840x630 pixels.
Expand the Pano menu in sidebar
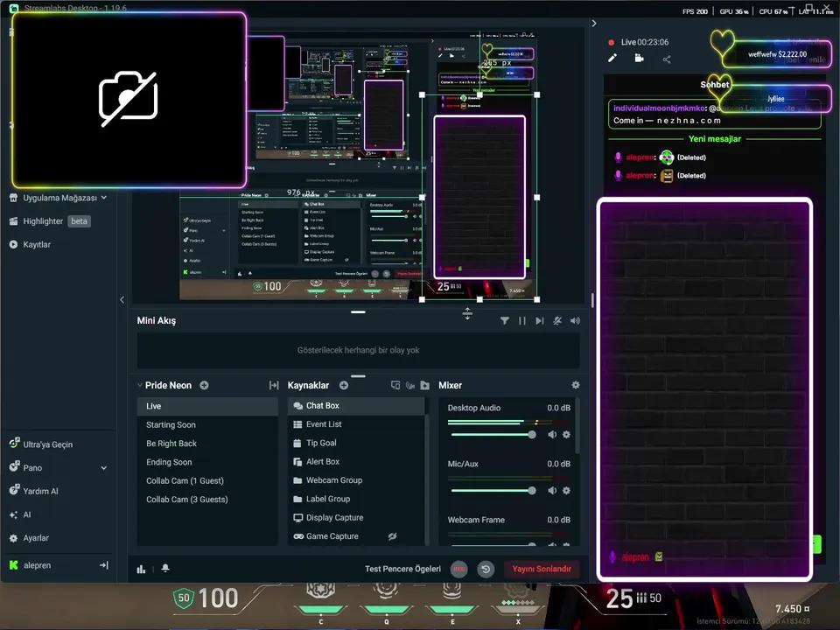point(104,468)
